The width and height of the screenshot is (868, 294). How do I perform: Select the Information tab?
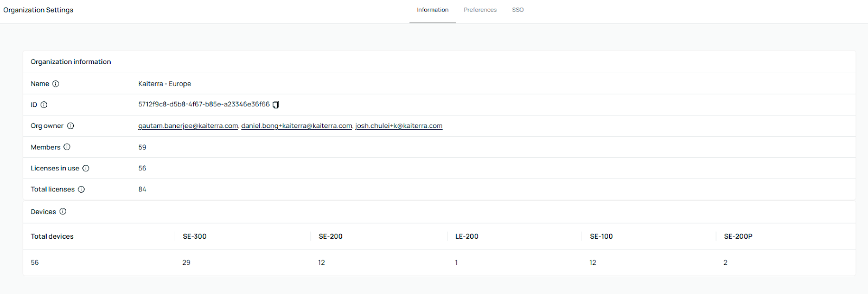click(432, 10)
